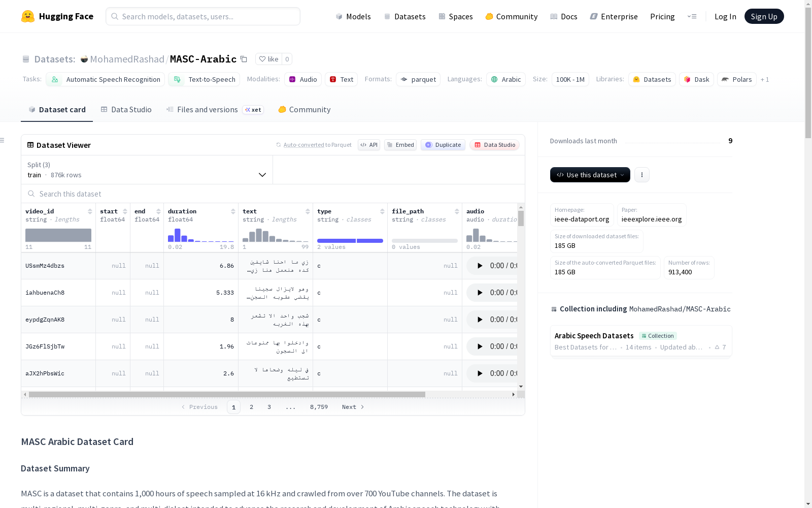Select the parquet format tag

(x=418, y=79)
